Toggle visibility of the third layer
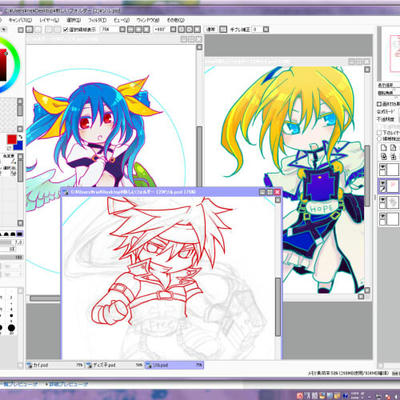400x400 pixels. [x=382, y=199]
